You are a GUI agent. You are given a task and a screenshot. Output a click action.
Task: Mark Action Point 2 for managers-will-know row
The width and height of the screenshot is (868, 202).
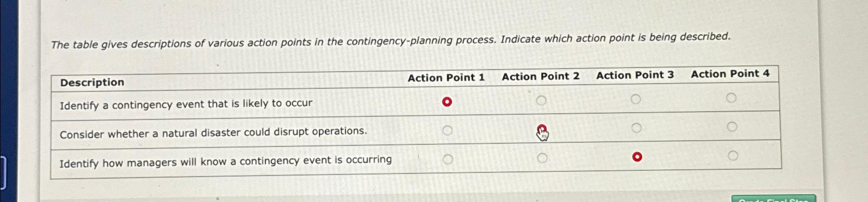[x=542, y=158]
